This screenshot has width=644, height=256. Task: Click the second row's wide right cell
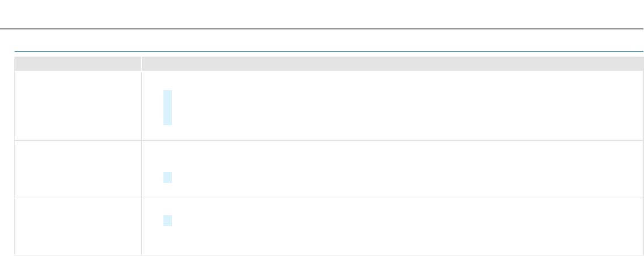click(397, 169)
